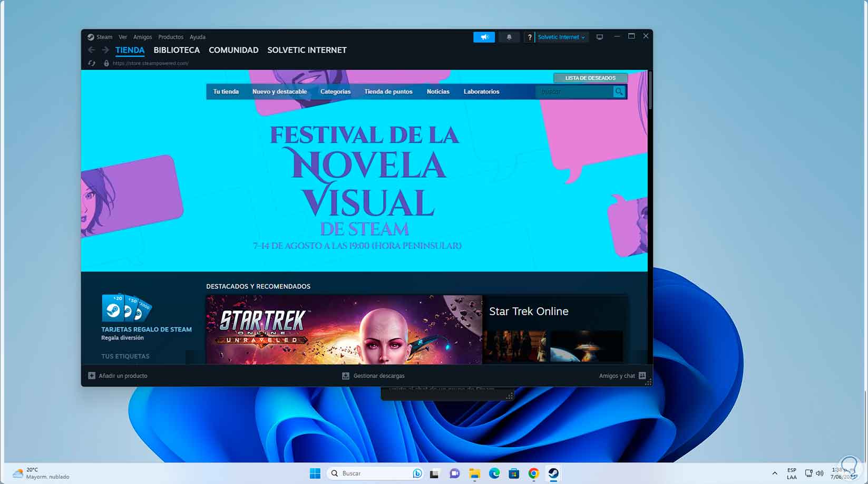Expand the Solvetic Internet account dropdown
The width and height of the screenshot is (868, 484).
coord(561,37)
